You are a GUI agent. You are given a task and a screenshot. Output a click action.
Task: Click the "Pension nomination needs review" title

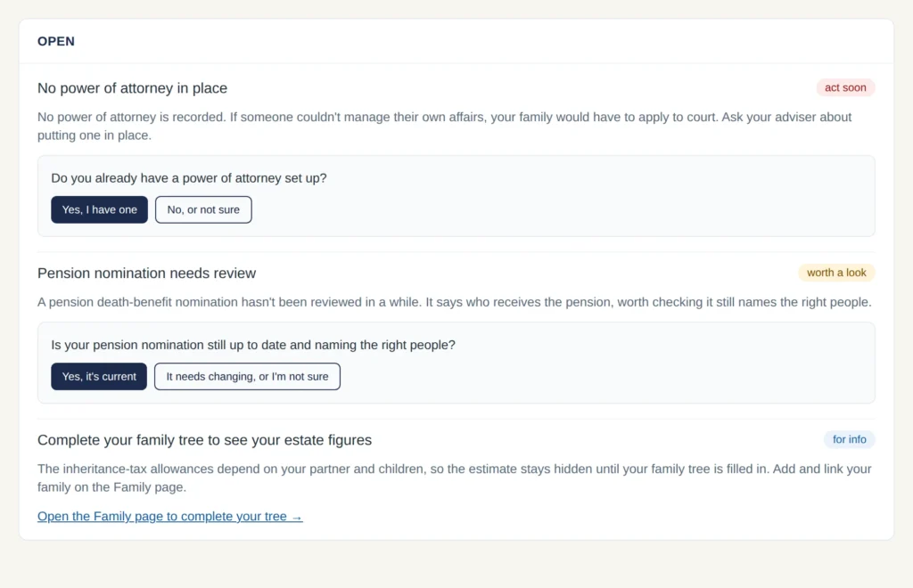[x=147, y=273]
